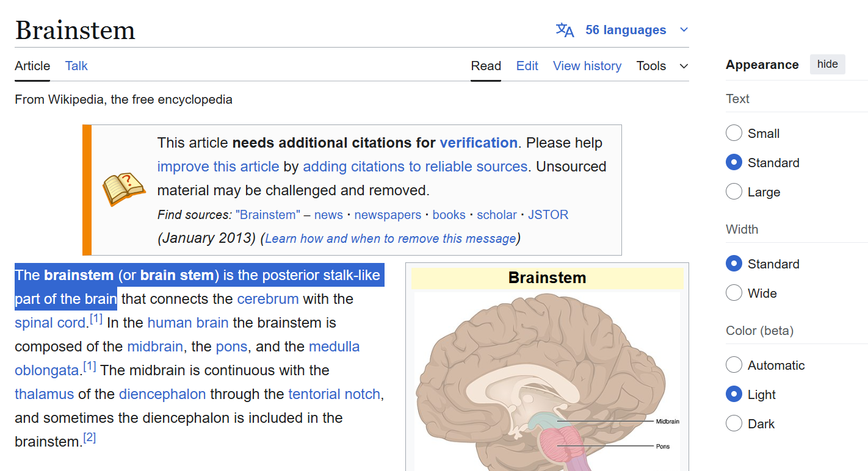The height and width of the screenshot is (471, 868).
Task: Select Small text size
Action: pos(734,133)
